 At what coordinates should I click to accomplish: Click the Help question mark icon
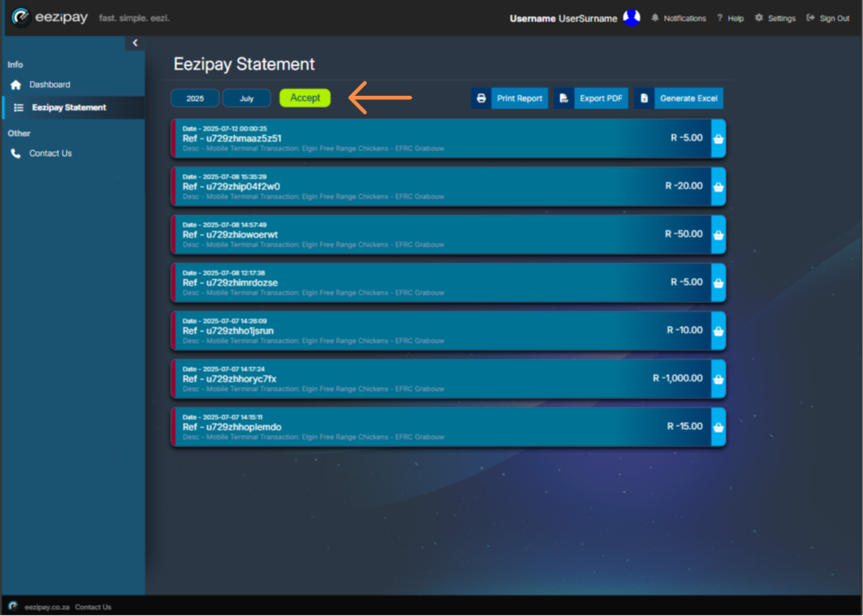[x=720, y=18]
